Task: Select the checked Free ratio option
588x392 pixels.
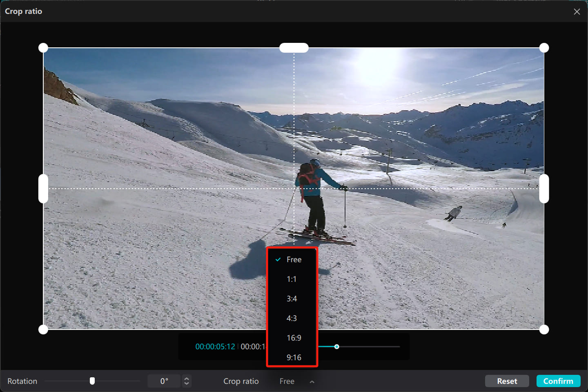Action: (x=293, y=260)
